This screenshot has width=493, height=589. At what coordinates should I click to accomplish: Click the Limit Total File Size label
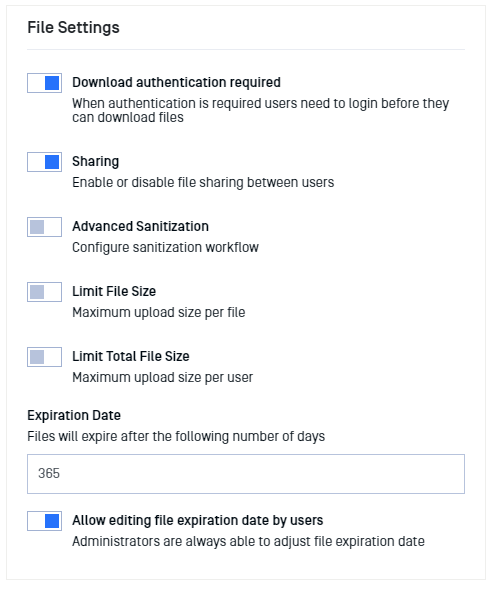tap(131, 356)
